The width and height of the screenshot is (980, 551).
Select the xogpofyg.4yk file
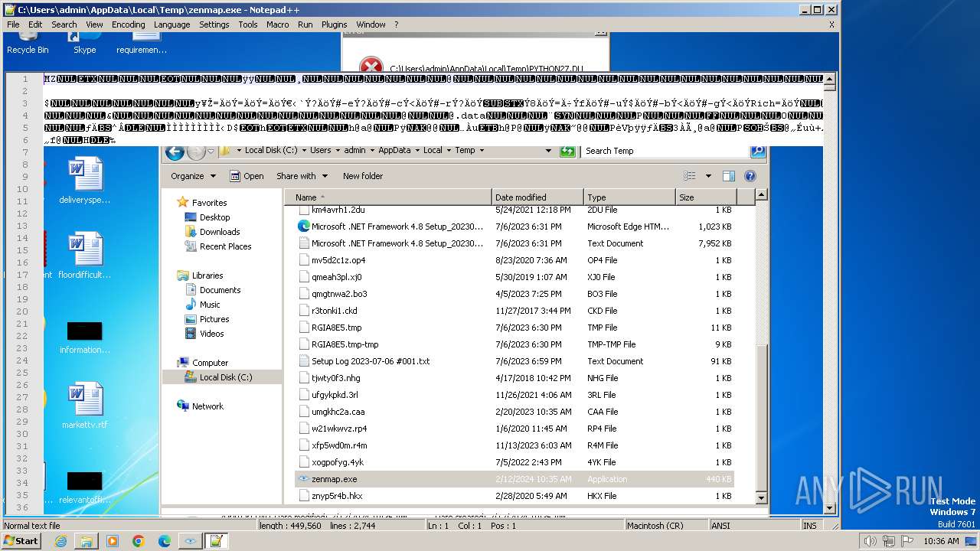point(338,462)
